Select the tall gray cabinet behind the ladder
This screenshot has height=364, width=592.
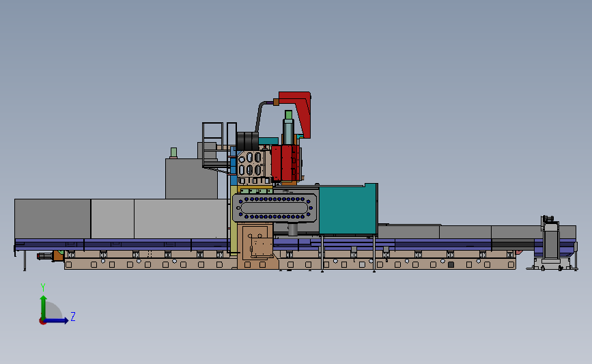(x=191, y=178)
